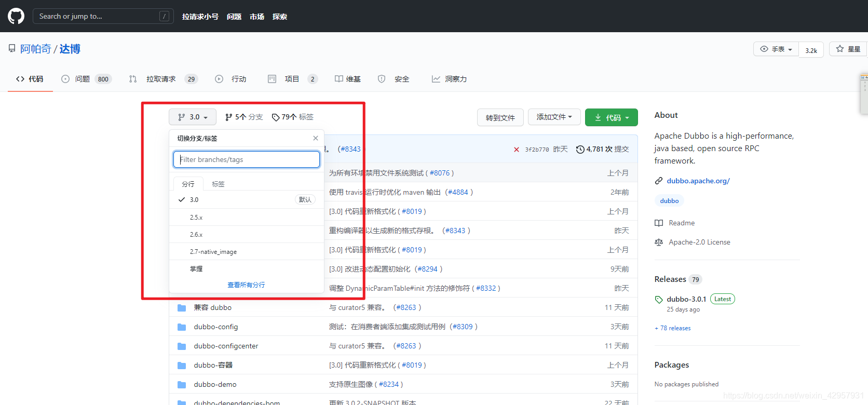The width and height of the screenshot is (868, 405).
Task: Open the green 代码 download dropdown
Action: point(612,117)
